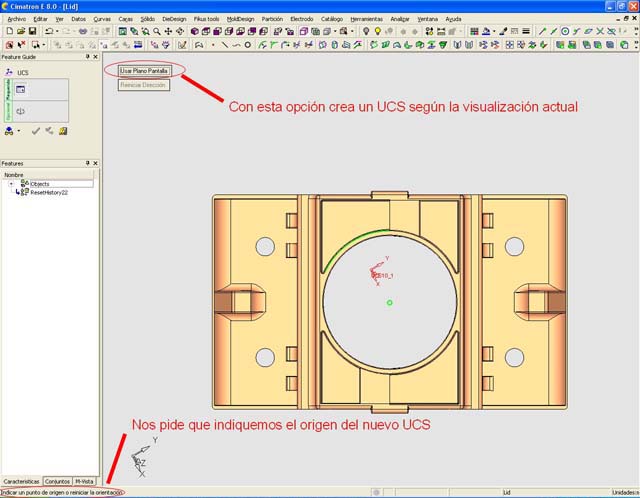Image resolution: width=640 pixels, height=498 pixels.
Task: Click the Feature Guide exit door icon
Action: pyautogui.click(x=62, y=130)
